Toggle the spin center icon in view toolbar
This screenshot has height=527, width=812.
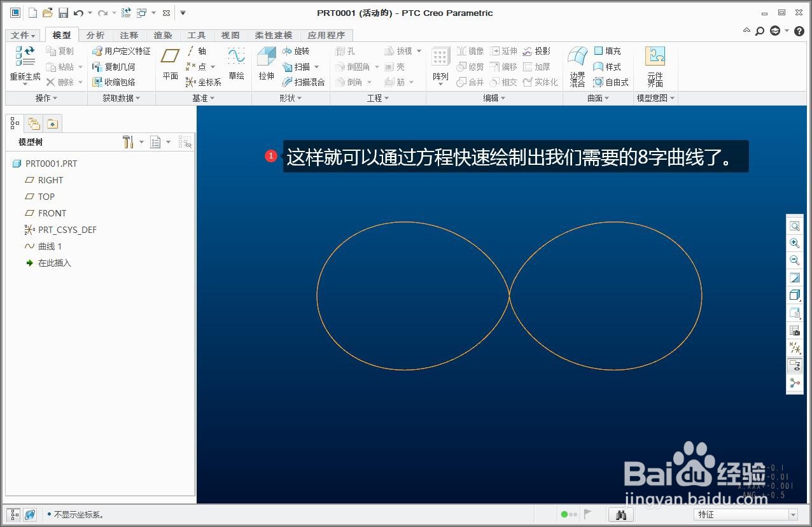coord(795,383)
